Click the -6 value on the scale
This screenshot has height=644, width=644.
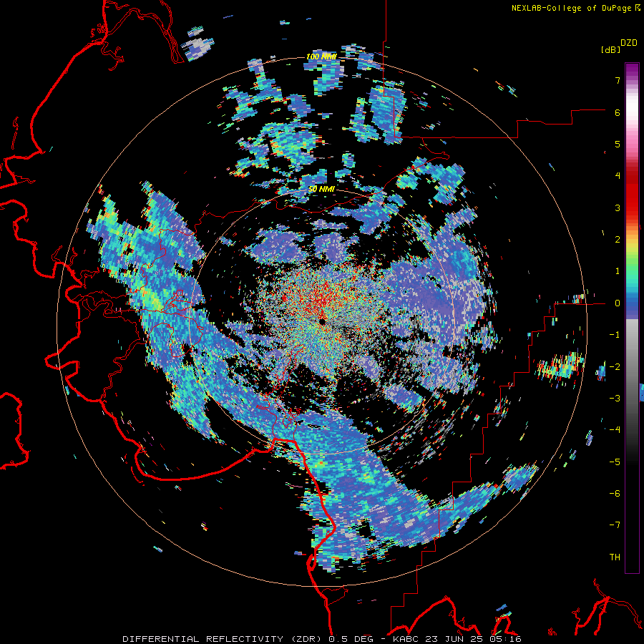pyautogui.click(x=615, y=493)
